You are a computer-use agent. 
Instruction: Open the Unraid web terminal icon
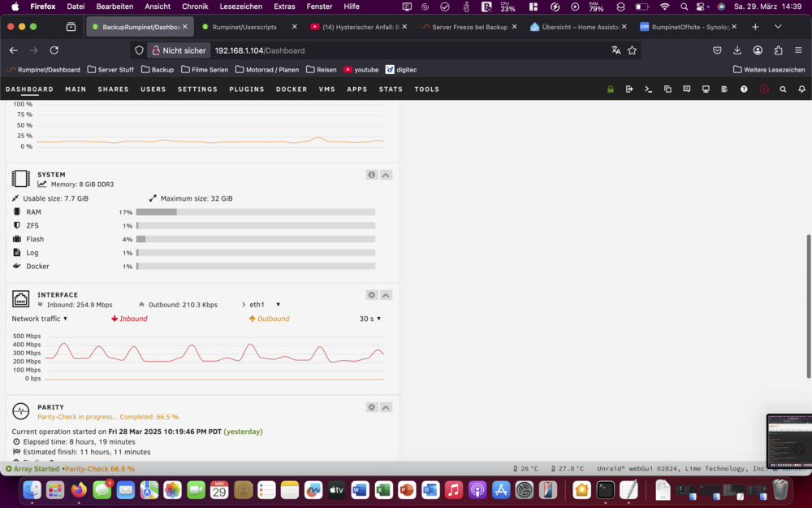pyautogui.click(x=648, y=89)
